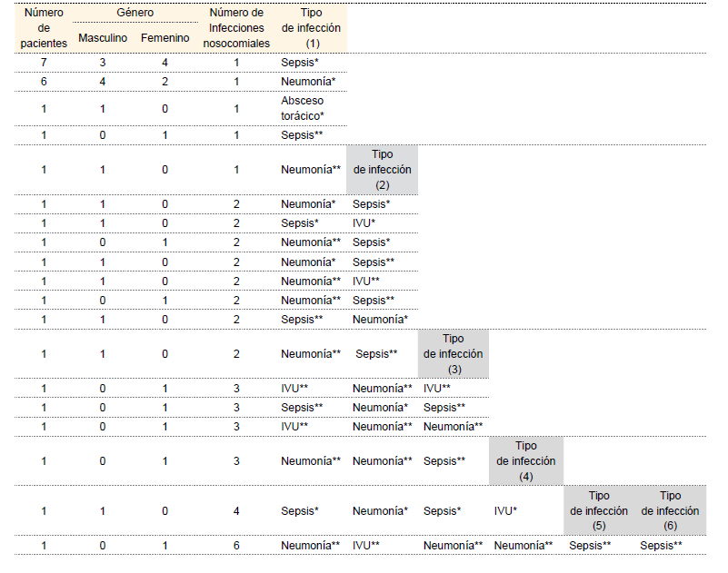
Task: Select 'Sepsis**' under Tipo de infección (5)
Action: pyautogui.click(x=590, y=546)
